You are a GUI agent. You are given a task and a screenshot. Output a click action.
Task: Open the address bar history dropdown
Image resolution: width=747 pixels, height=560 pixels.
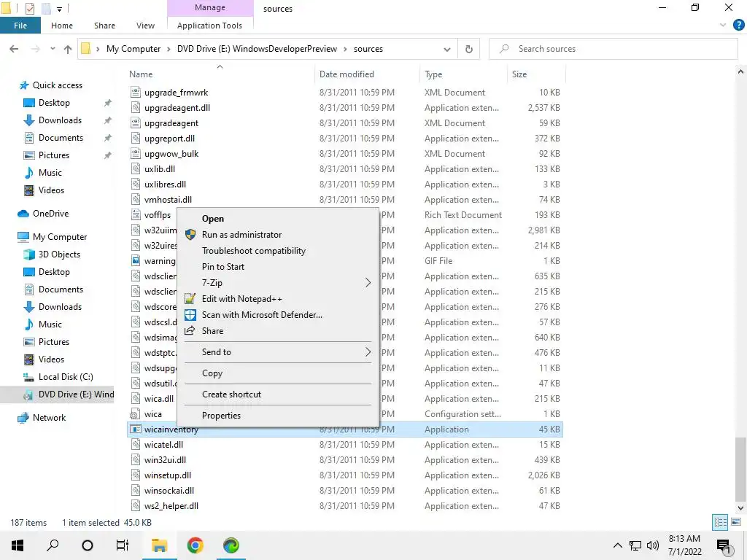447,49
